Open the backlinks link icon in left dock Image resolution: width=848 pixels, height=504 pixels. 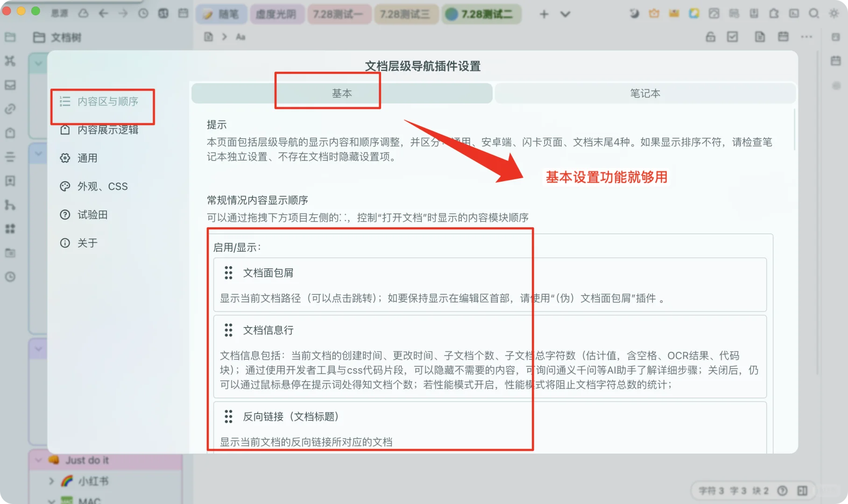click(10, 109)
